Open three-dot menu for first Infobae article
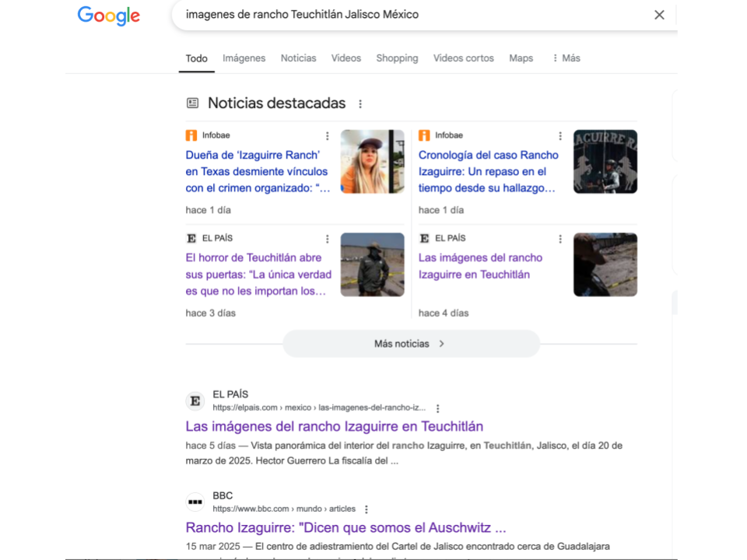Image resolution: width=747 pixels, height=560 pixels. pos(328,136)
